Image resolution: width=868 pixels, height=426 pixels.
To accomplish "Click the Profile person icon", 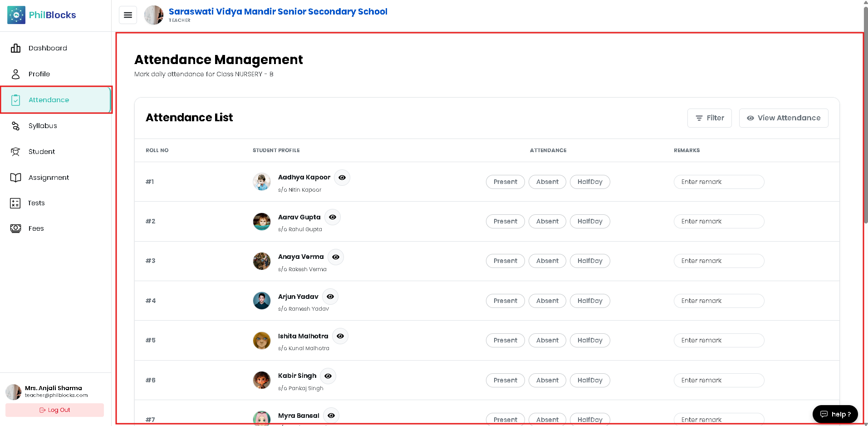I will click(16, 74).
